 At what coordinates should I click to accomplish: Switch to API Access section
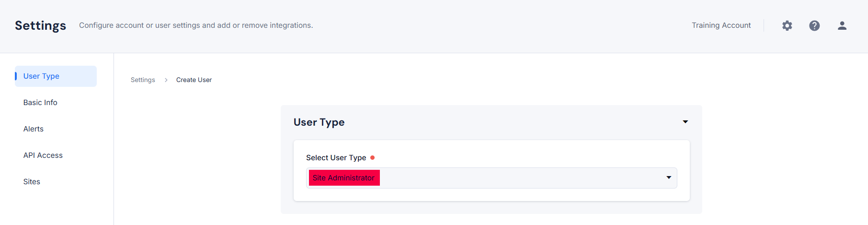pos(43,155)
